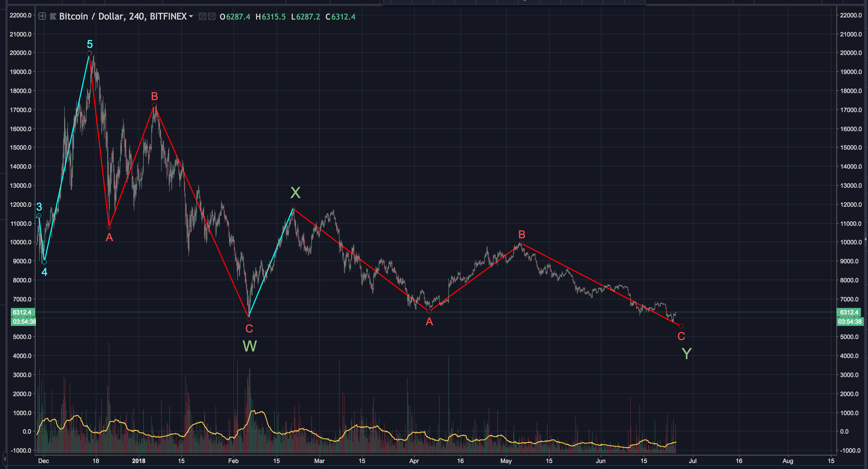This screenshot has height=469, width=868.
Task: Hide the series using the eye icon
Action: 202,16
